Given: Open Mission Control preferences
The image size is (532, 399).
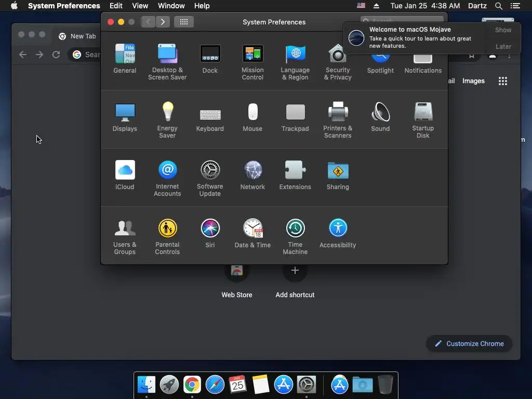Looking at the screenshot, I should [x=252, y=62].
